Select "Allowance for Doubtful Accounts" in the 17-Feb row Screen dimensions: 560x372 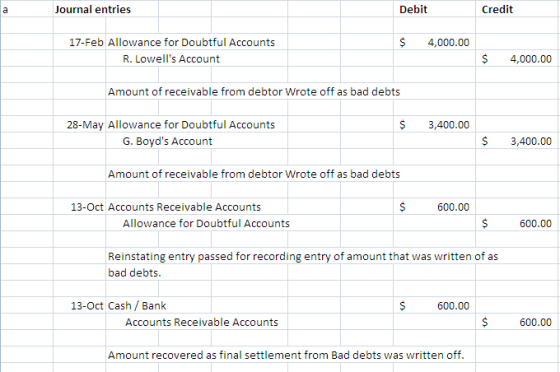pyautogui.click(x=191, y=42)
